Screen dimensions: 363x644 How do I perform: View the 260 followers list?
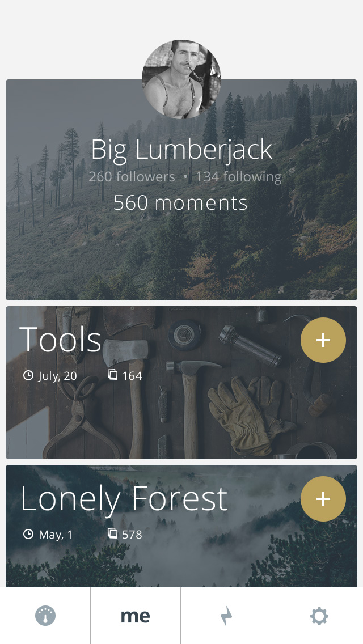132,177
